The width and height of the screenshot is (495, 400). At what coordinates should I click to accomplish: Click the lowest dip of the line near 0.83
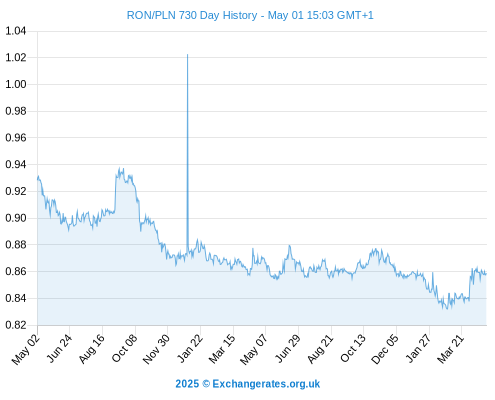(x=447, y=308)
